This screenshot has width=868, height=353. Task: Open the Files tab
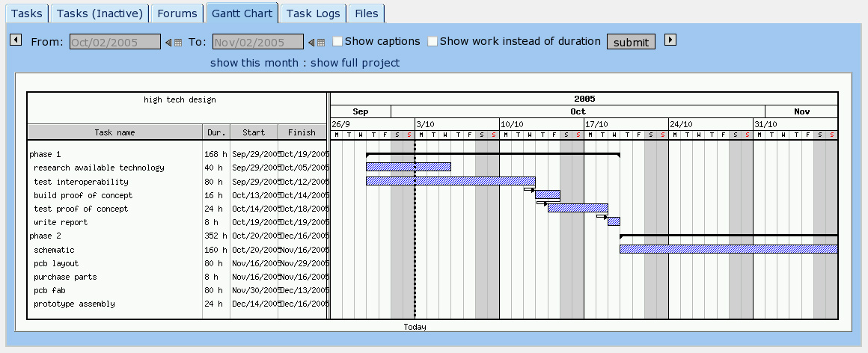click(367, 13)
